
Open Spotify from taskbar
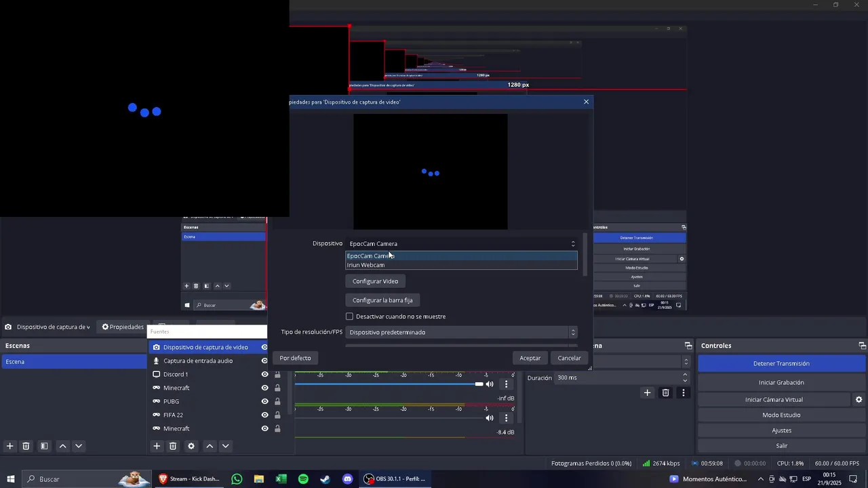tap(303, 479)
